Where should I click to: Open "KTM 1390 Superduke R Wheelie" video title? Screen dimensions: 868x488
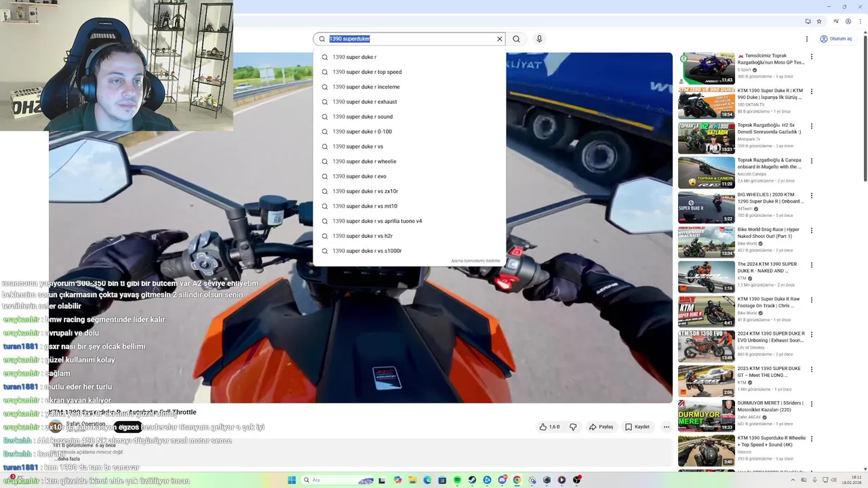[771, 441]
